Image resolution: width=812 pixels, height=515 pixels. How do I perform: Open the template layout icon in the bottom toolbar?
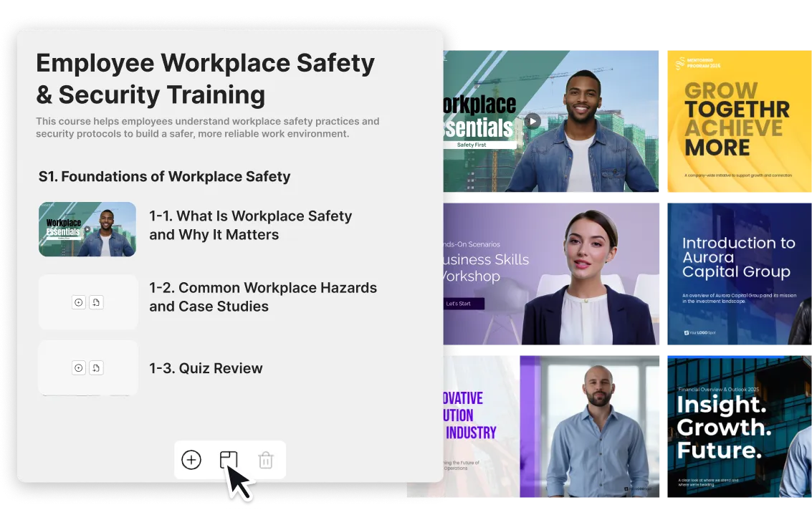pyautogui.click(x=229, y=460)
